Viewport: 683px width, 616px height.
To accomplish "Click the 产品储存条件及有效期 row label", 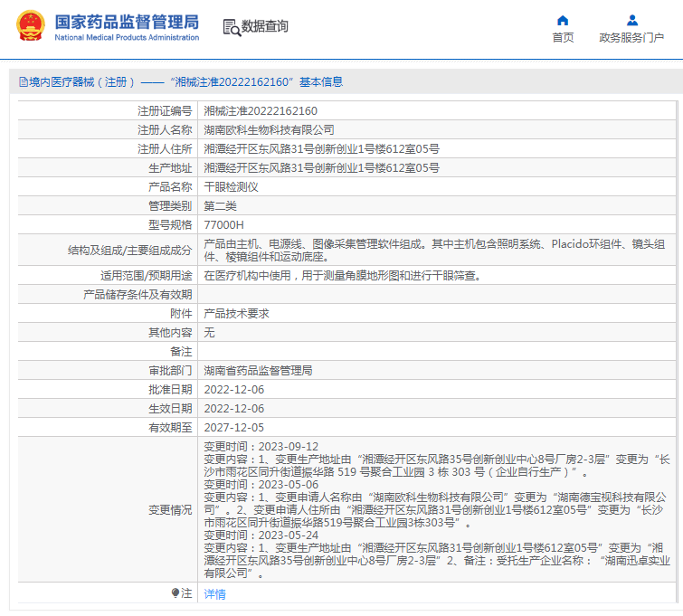I will [x=138, y=295].
